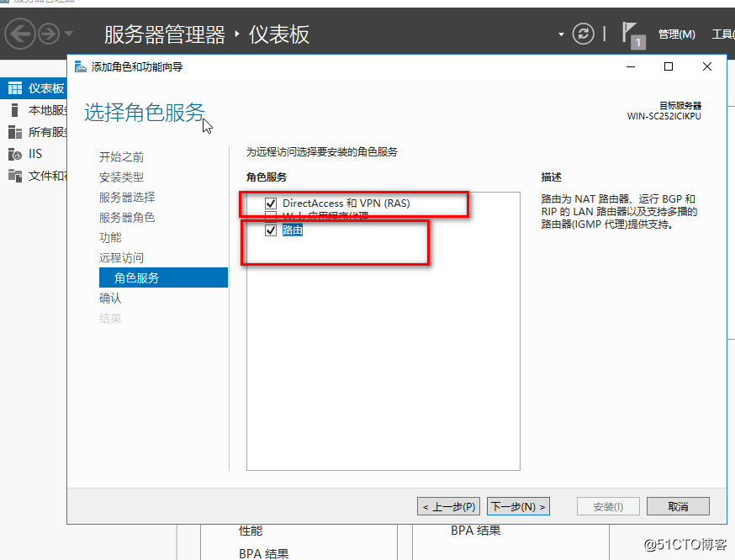Toggle DirectAccess 和 VPN (RAS) checkbox
Screen dimensions: 735x560
tap(271, 203)
